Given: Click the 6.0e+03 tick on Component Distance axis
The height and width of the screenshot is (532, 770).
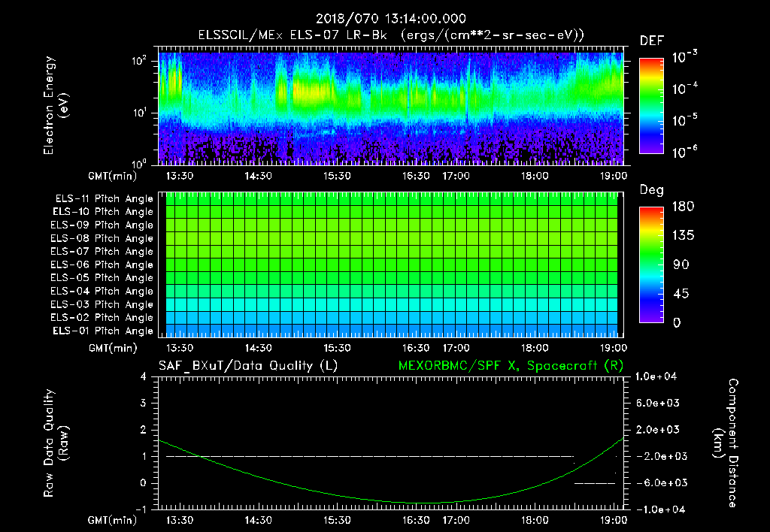Looking at the screenshot, I should click(x=658, y=403).
